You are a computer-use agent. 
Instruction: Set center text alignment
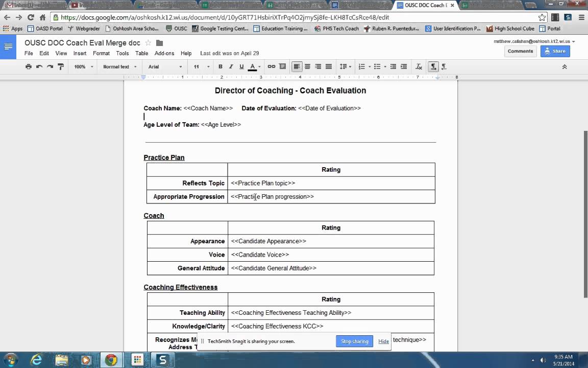(307, 66)
